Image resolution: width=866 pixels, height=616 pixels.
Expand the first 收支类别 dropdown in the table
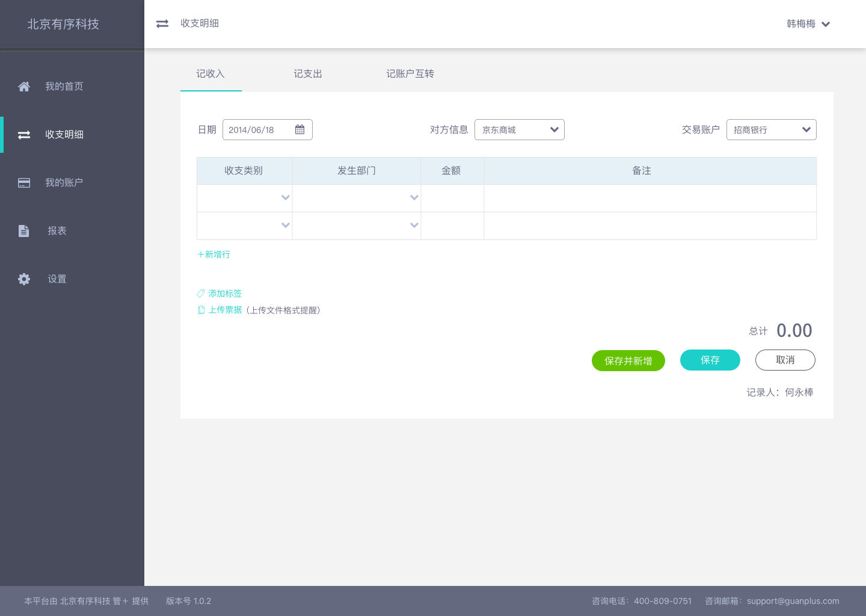click(x=286, y=197)
